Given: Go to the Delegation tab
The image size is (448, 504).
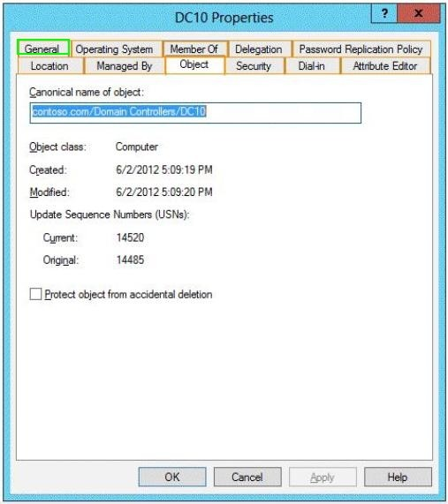Looking at the screenshot, I should pyautogui.click(x=259, y=49).
